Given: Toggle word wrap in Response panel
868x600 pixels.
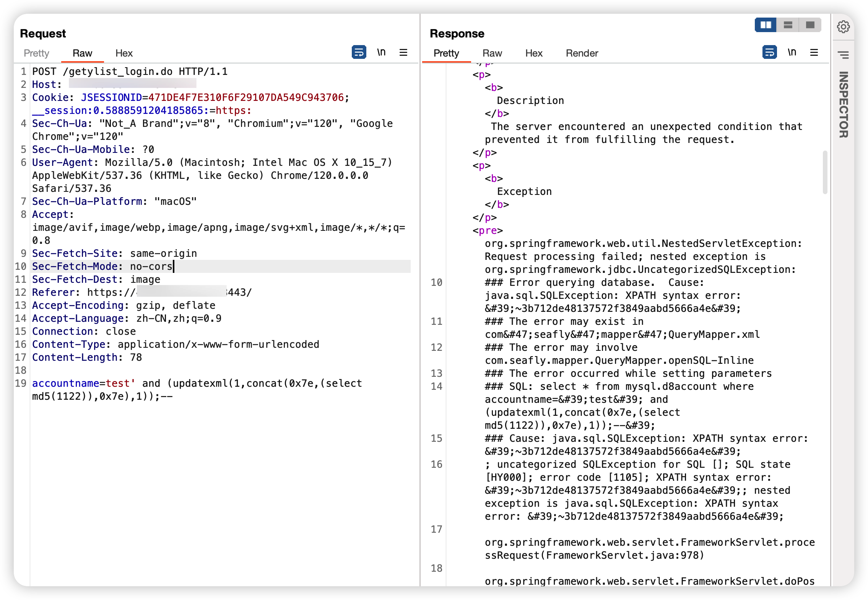Looking at the screenshot, I should point(769,52).
